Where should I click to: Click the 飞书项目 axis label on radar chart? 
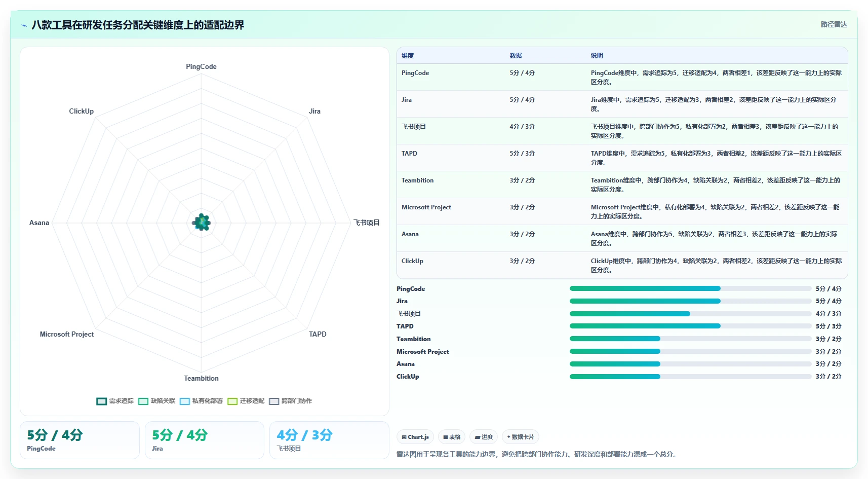367,223
